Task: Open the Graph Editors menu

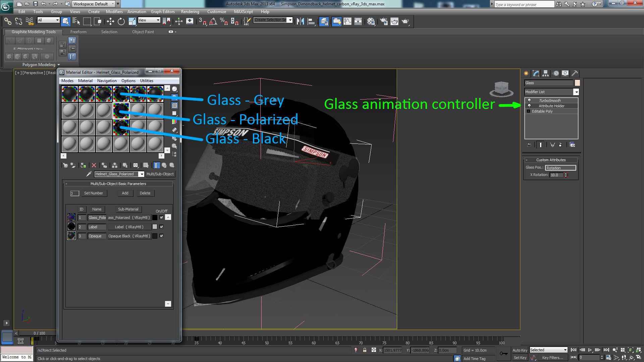Action: 163,12
